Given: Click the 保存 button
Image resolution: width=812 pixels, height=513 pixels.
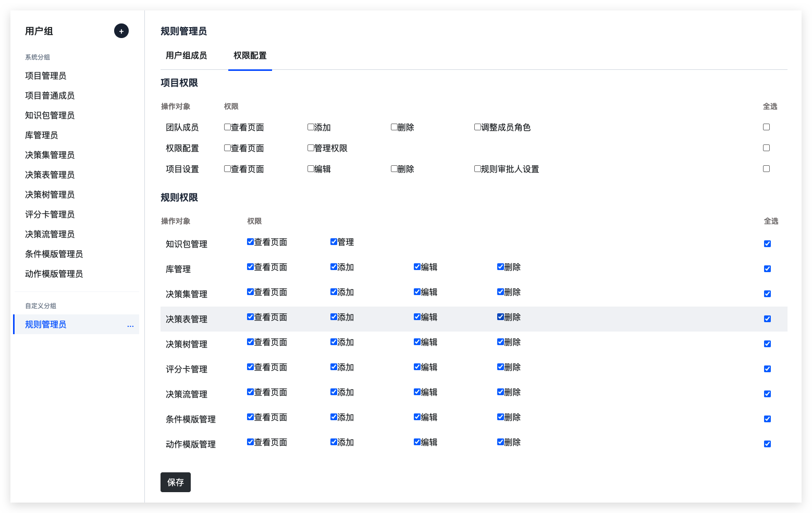Looking at the screenshot, I should click(175, 482).
